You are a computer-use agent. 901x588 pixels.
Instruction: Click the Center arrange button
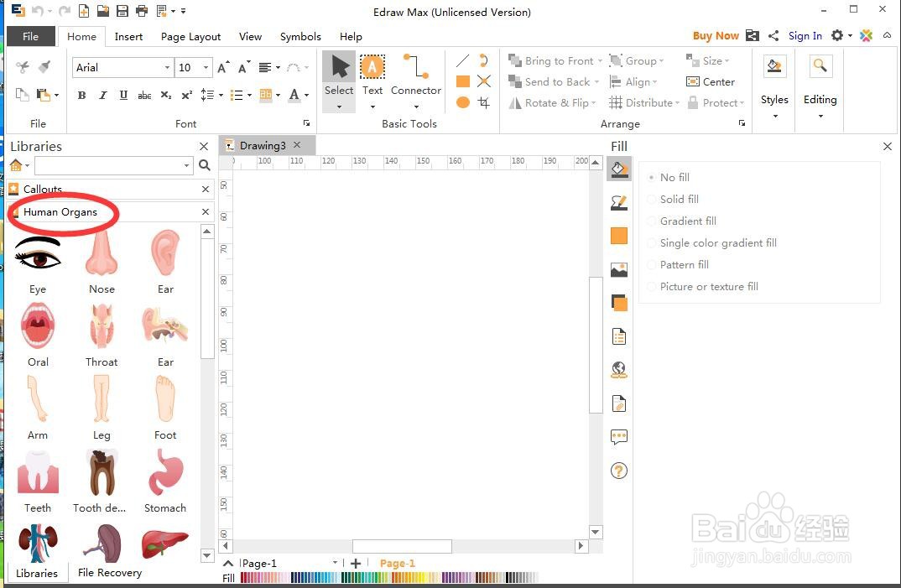[711, 81]
